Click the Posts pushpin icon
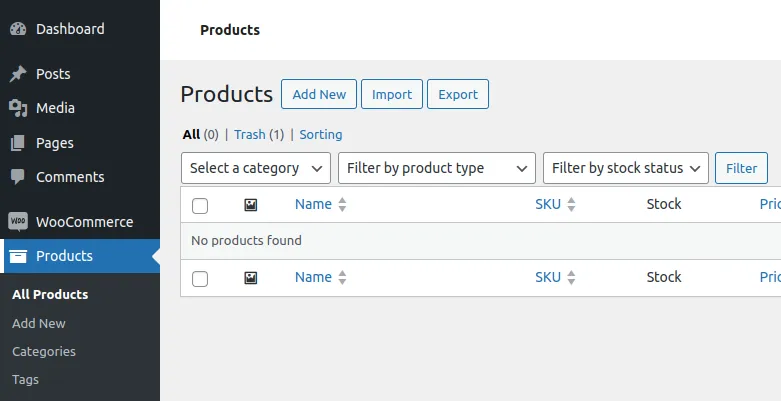The height and width of the screenshot is (401, 781). point(18,74)
